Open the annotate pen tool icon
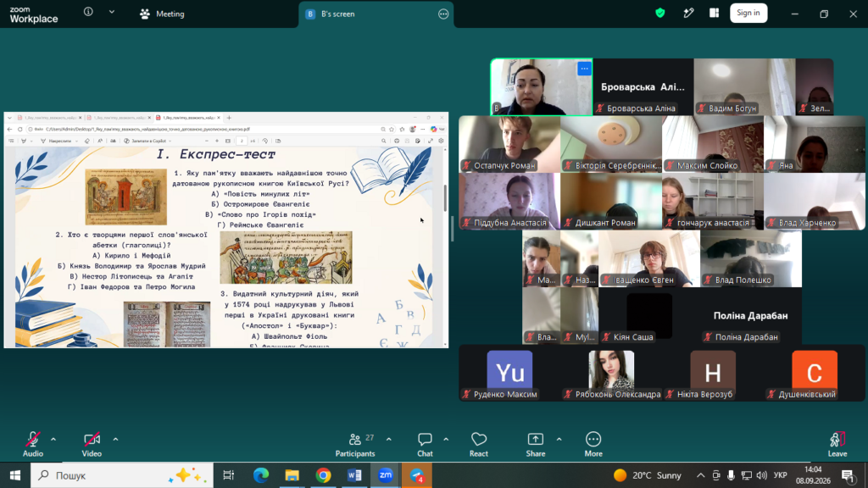This screenshot has width=868, height=488. (x=688, y=14)
